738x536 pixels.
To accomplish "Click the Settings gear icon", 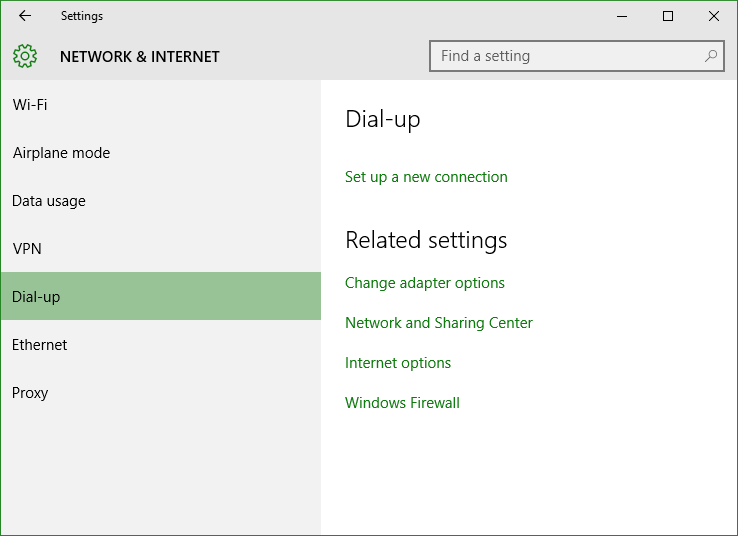I will tap(25, 56).
